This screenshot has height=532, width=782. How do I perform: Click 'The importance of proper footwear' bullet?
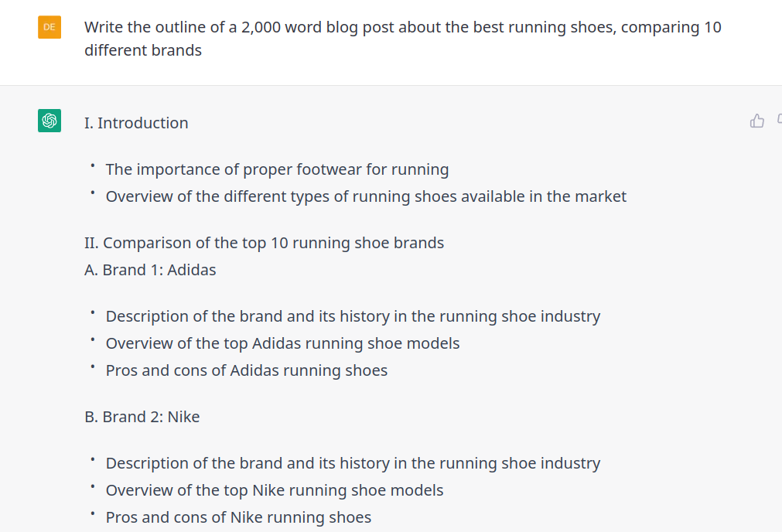pyautogui.click(x=277, y=169)
